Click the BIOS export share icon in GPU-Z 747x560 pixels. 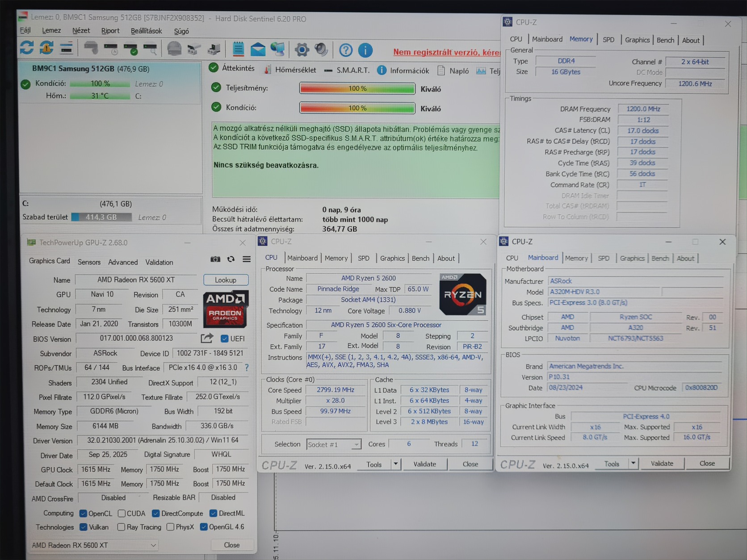tap(207, 338)
